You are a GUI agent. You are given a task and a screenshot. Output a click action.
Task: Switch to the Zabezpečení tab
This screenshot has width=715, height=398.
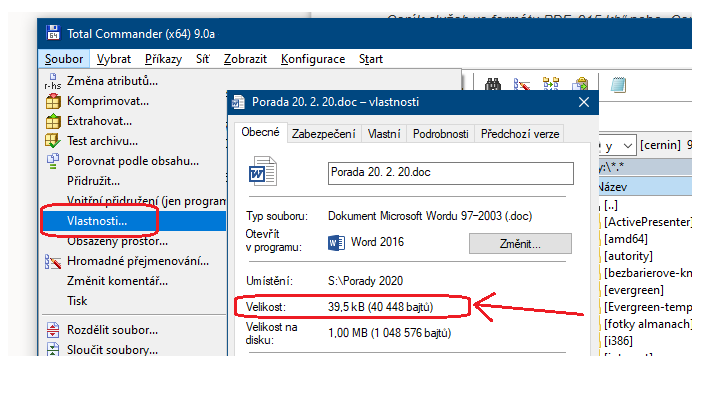[x=324, y=134]
